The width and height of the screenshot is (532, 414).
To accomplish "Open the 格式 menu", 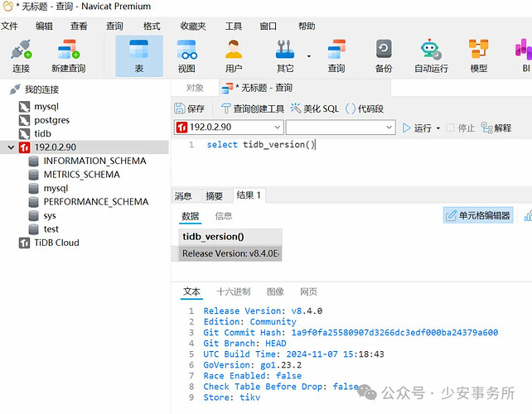I will (x=152, y=26).
